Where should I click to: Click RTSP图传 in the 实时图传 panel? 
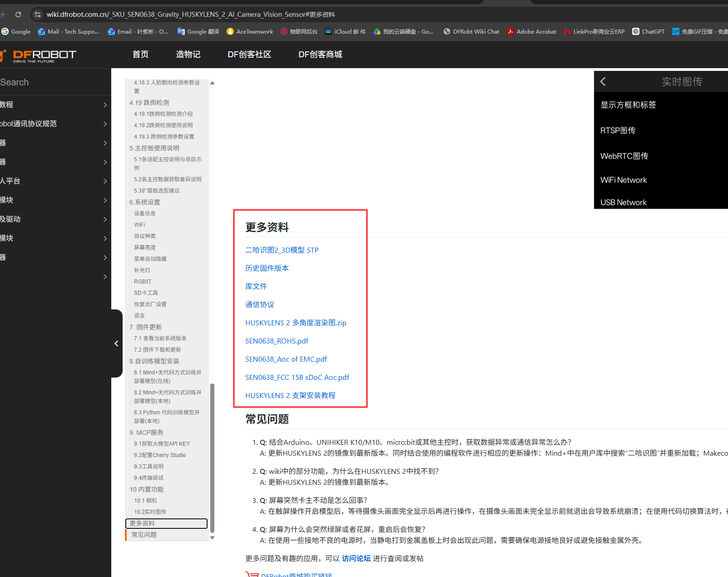coord(618,130)
